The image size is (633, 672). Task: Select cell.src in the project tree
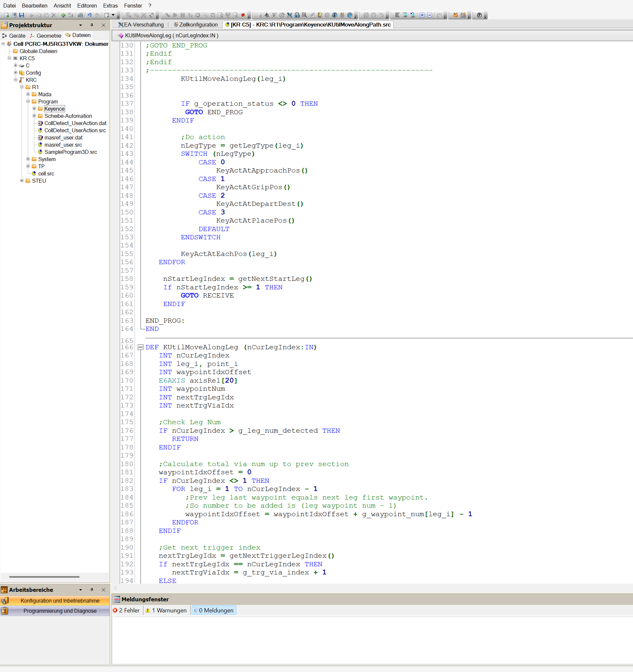[46, 173]
